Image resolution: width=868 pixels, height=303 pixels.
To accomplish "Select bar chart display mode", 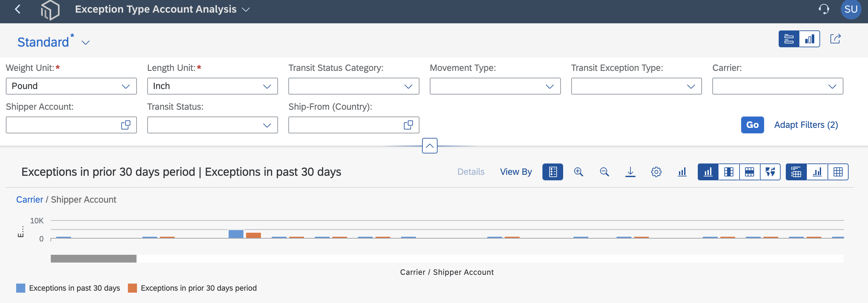I will (x=708, y=172).
